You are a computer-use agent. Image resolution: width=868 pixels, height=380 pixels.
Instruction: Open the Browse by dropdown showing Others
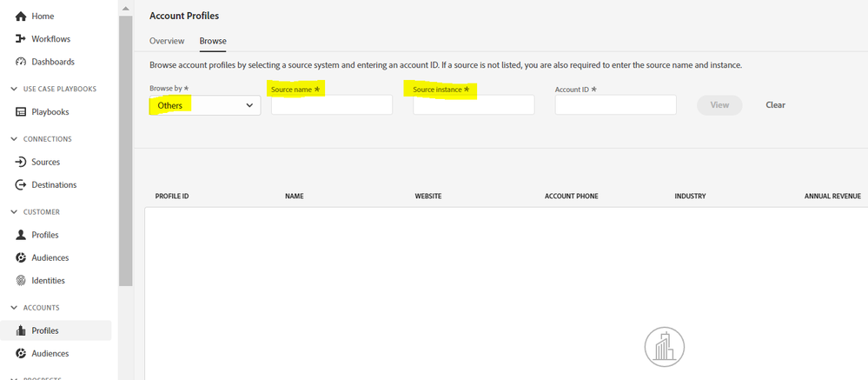(x=205, y=105)
